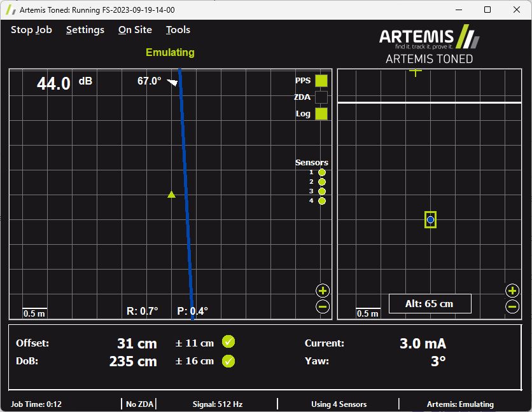Toggle the PPS indicator box
This screenshot has height=412, width=532.
[321, 81]
